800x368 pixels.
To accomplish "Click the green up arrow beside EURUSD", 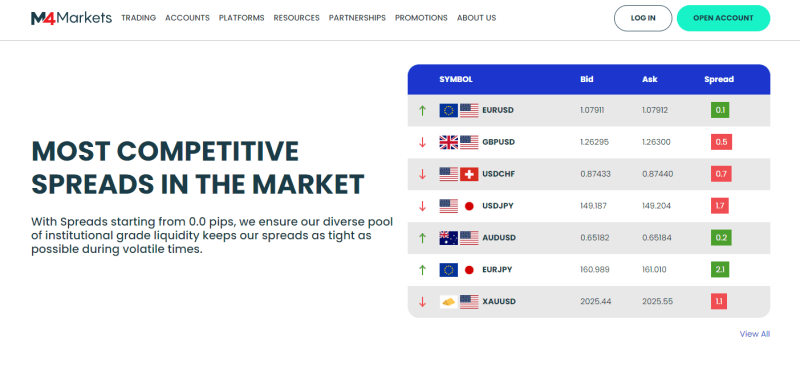I will coord(422,110).
